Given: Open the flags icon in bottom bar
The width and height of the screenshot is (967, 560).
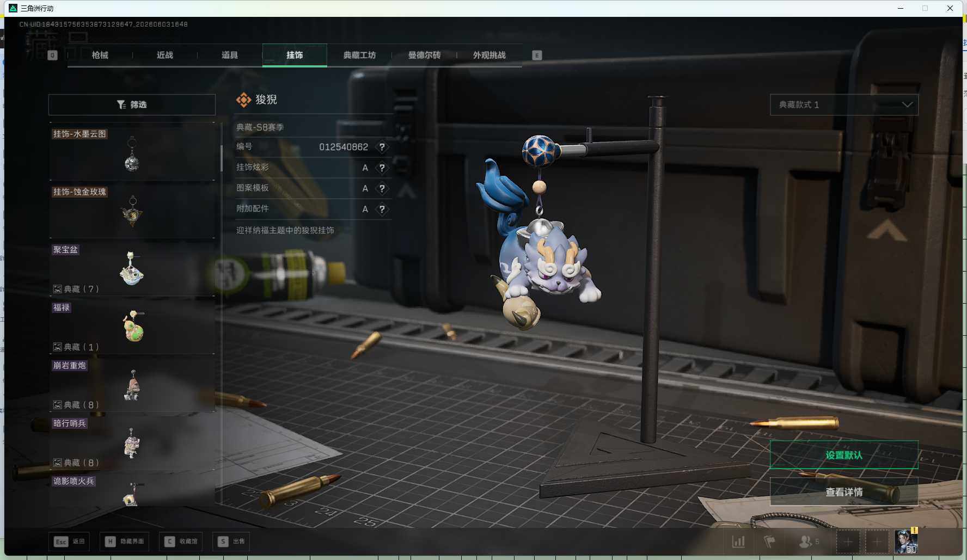Looking at the screenshot, I should [769, 541].
